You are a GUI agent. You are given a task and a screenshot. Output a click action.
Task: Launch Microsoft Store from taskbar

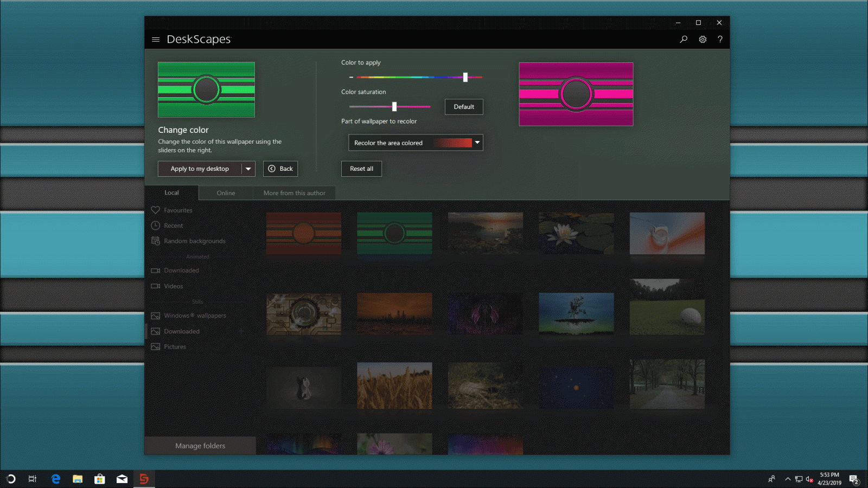click(99, 479)
